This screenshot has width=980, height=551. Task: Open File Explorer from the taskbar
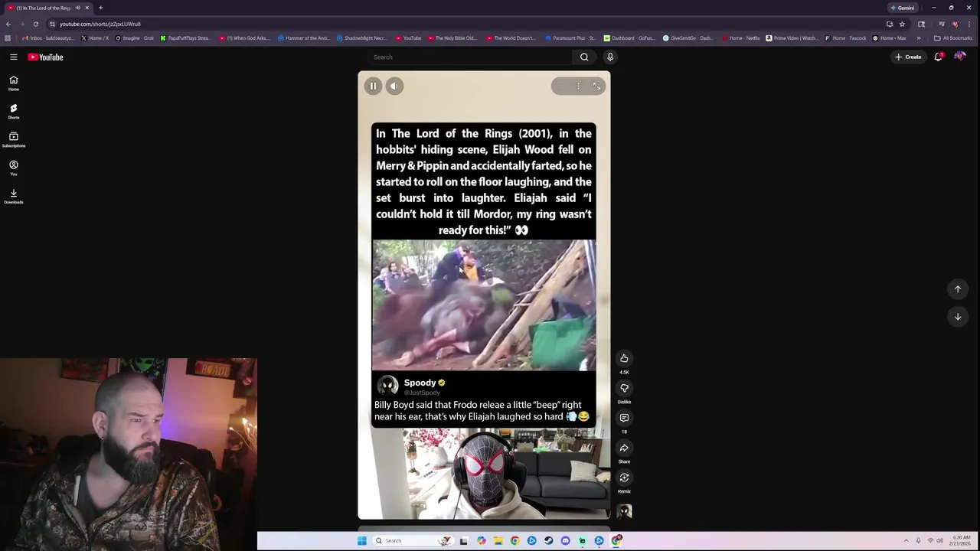[498, 540]
